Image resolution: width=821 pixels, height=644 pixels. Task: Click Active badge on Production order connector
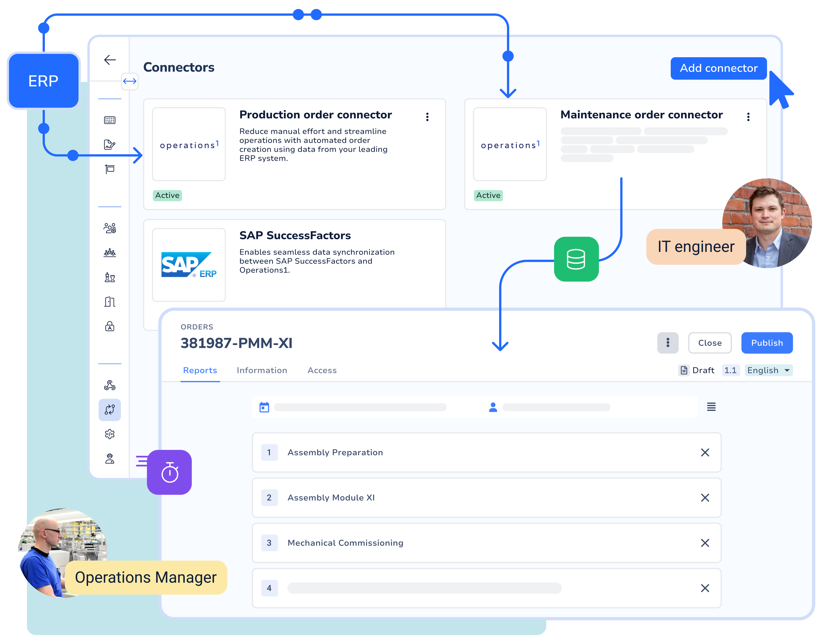pos(167,195)
